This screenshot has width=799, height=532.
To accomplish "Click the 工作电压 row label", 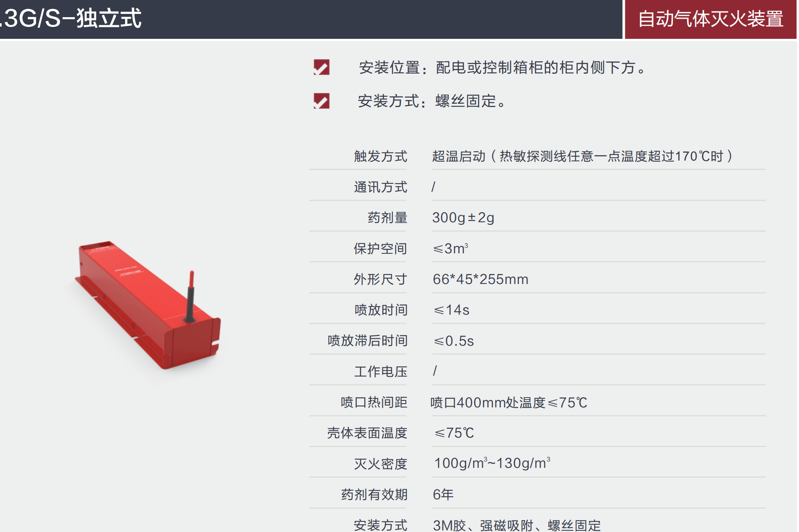I will click(x=381, y=371).
